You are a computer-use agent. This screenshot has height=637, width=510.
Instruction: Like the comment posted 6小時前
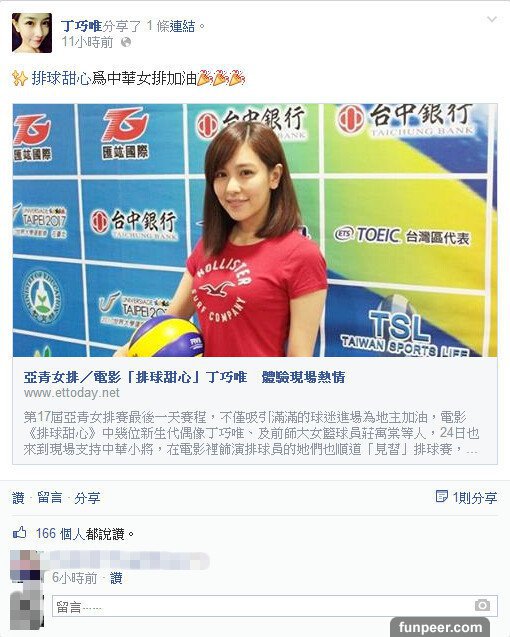point(116,578)
